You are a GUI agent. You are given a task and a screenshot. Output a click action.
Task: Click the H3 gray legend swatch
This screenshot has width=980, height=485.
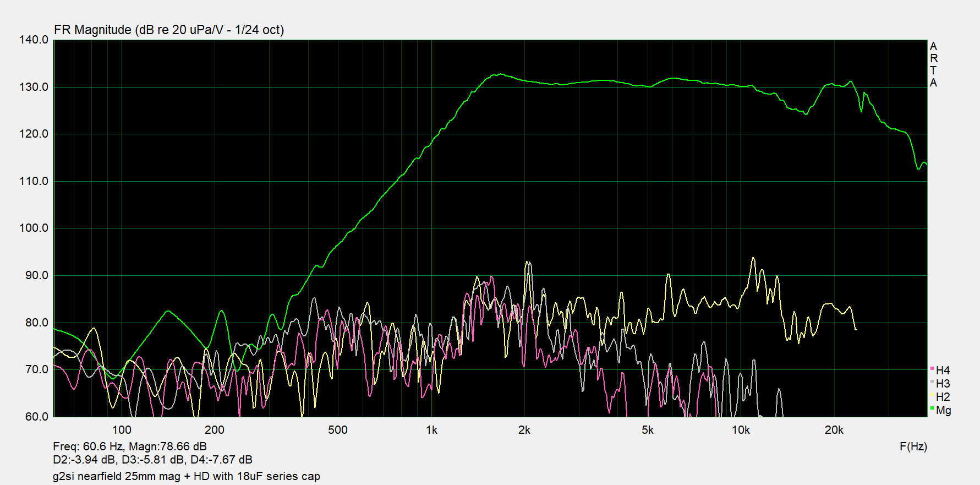932,382
